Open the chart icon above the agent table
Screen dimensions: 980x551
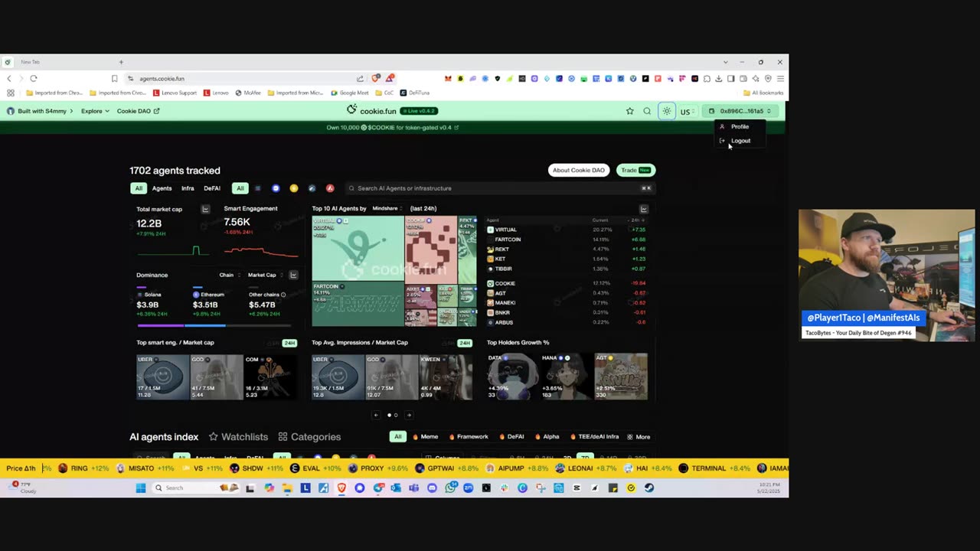point(644,209)
